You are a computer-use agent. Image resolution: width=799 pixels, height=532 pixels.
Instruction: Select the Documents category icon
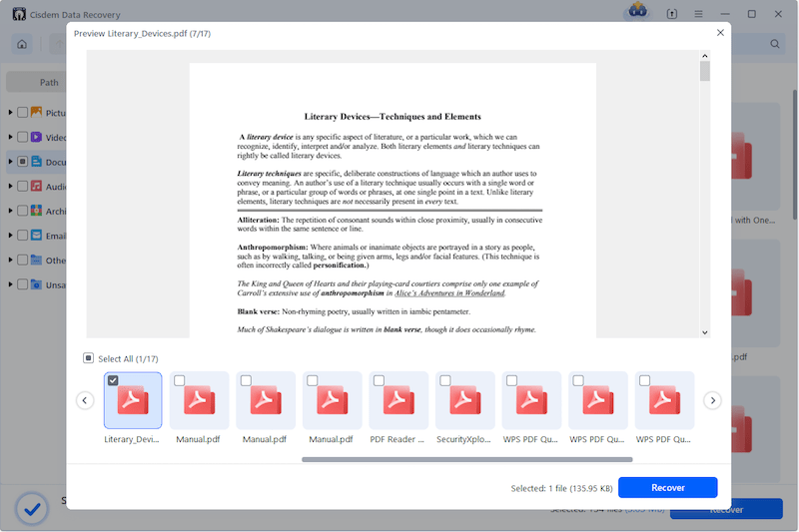pos(36,162)
